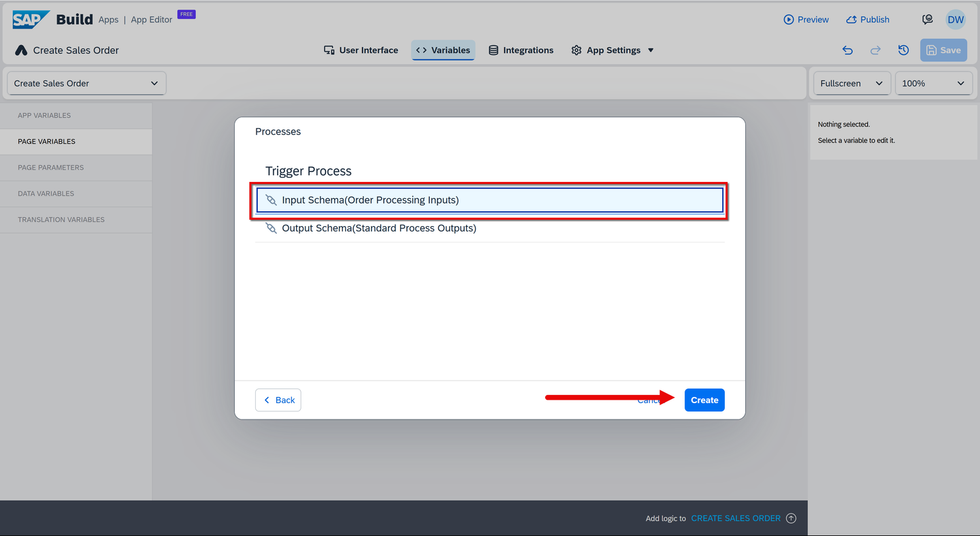
Task: Click the App Editor label
Action: (x=152, y=20)
